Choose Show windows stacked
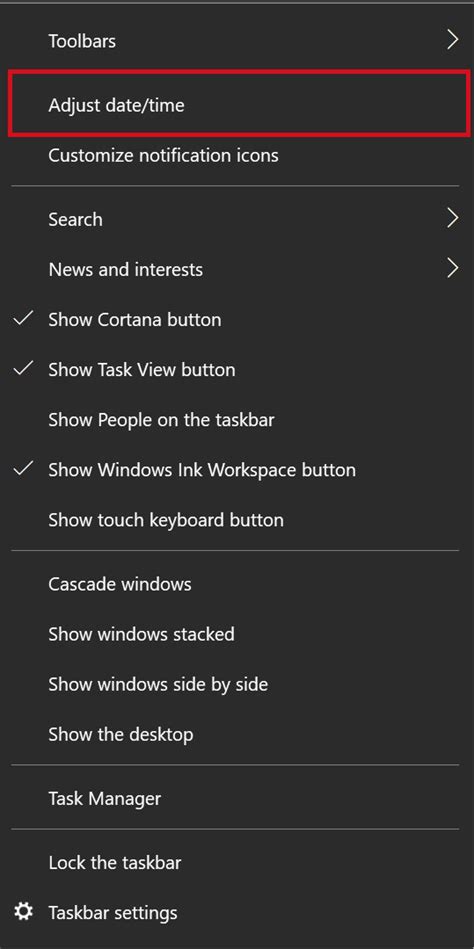 tap(142, 635)
